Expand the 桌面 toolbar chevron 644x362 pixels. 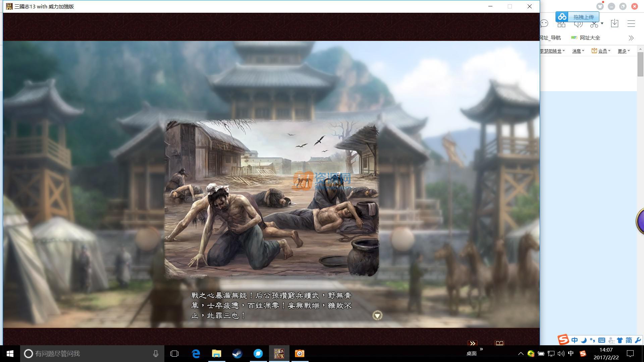482,349
